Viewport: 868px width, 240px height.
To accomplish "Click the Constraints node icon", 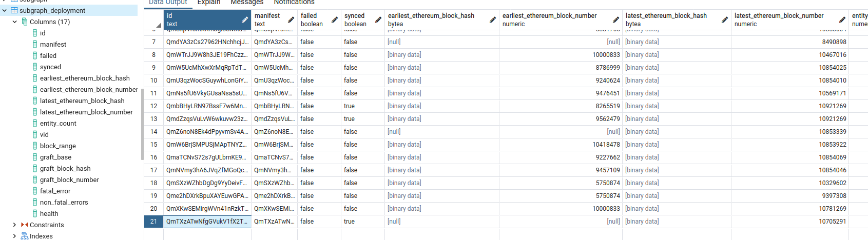I will coord(25,225).
